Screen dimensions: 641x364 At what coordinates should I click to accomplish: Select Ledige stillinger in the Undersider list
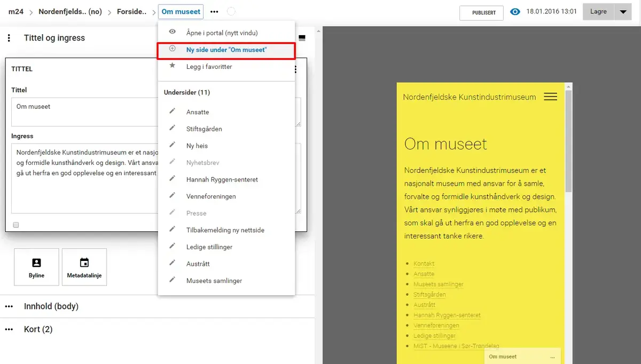point(209,247)
